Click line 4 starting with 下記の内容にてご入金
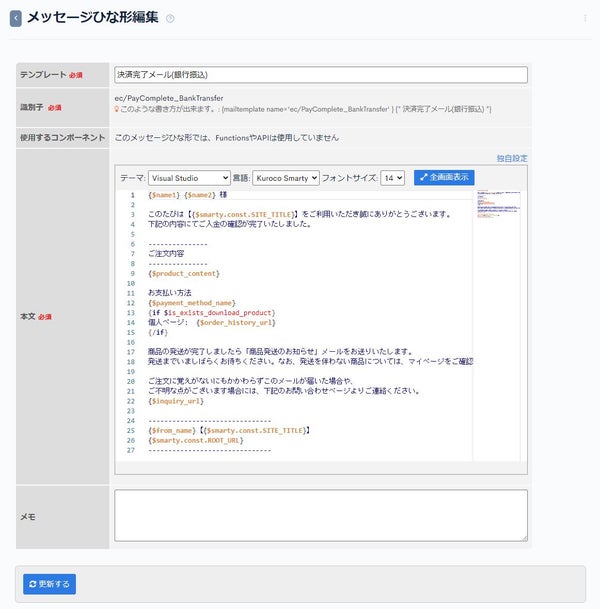Viewport: 600px width, 609px height. click(x=229, y=224)
